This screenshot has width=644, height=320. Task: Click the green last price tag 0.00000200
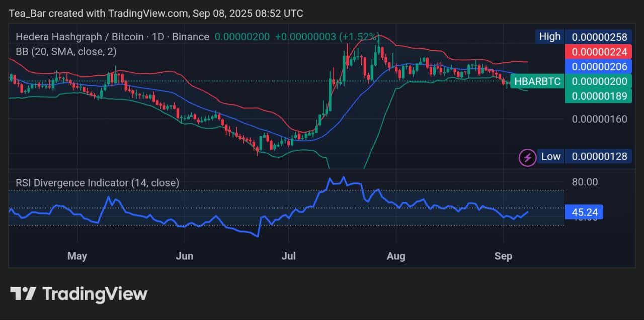598,81
